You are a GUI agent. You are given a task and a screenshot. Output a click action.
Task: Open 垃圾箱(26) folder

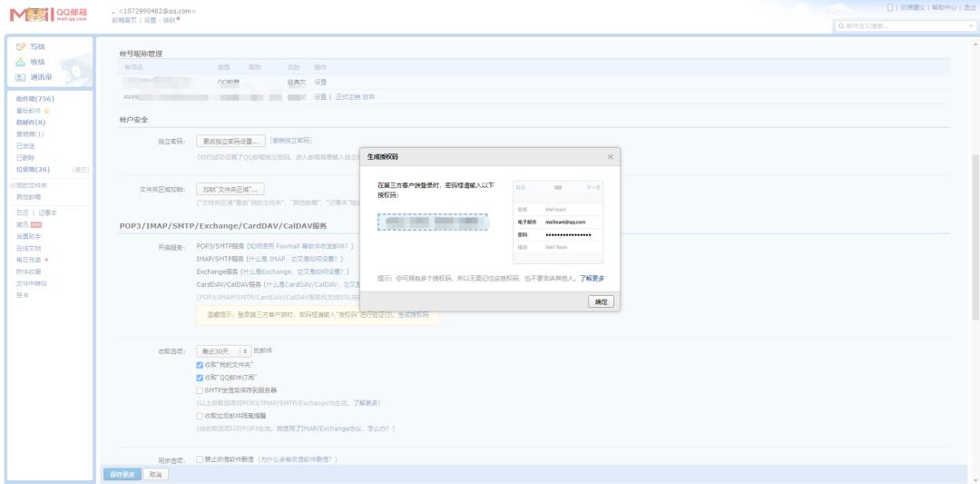(33, 170)
